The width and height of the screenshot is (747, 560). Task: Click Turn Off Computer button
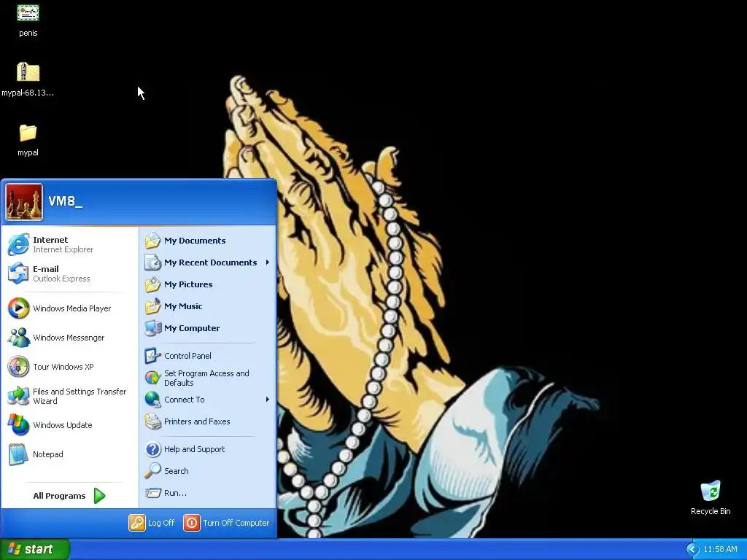pyautogui.click(x=226, y=523)
